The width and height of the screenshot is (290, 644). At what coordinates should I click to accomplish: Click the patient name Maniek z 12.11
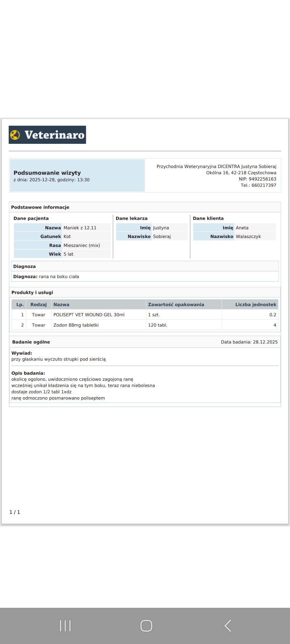(x=80, y=228)
